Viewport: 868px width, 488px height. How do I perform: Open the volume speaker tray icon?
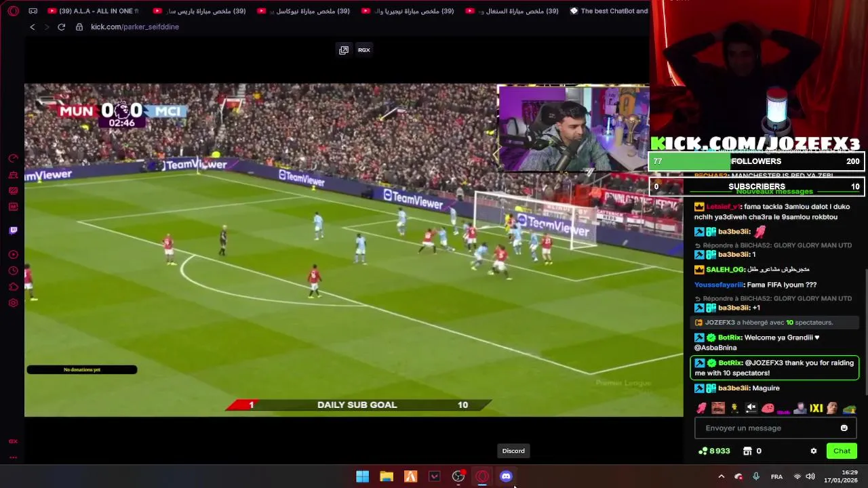pyautogui.click(x=810, y=477)
